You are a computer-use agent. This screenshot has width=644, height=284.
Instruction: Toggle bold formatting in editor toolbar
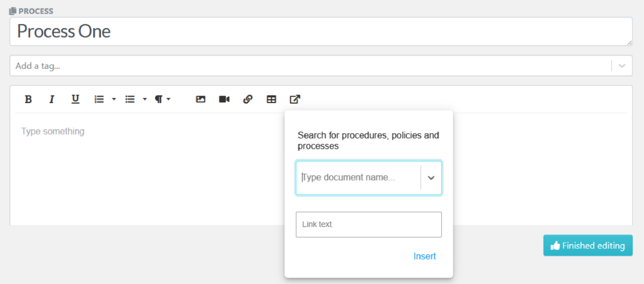tap(28, 99)
